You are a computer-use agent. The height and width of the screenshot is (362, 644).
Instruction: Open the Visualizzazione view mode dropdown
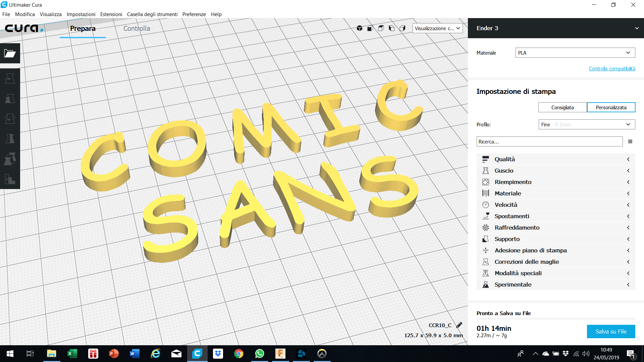pos(437,28)
